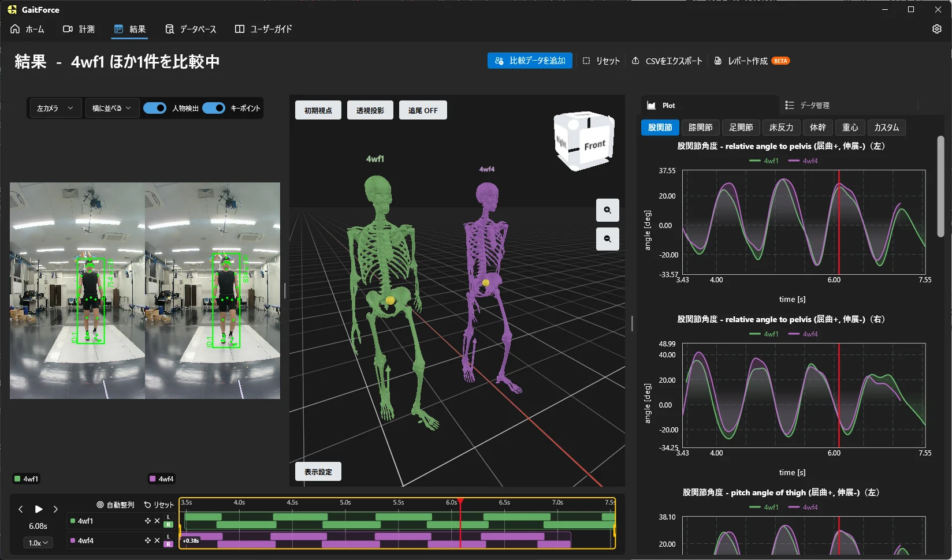Select the 膝関節 knee joint tab
This screenshot has width=952, height=560.
pos(701,128)
